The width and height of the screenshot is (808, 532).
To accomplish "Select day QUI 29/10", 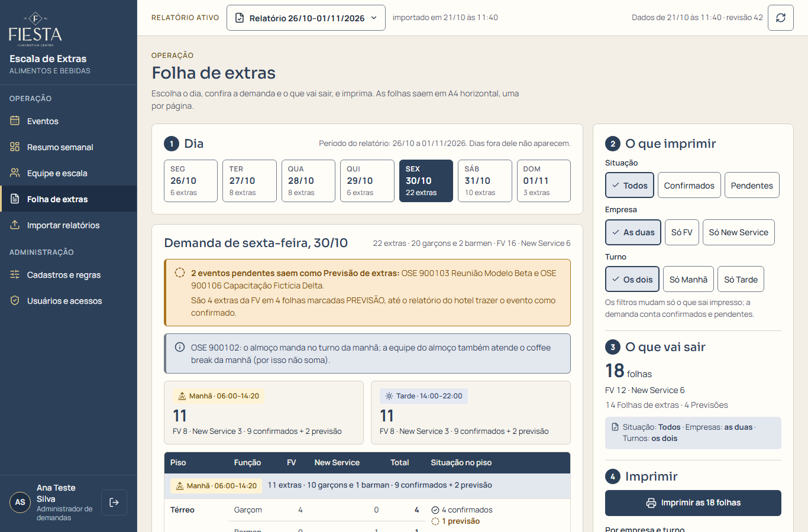I will pyautogui.click(x=367, y=181).
